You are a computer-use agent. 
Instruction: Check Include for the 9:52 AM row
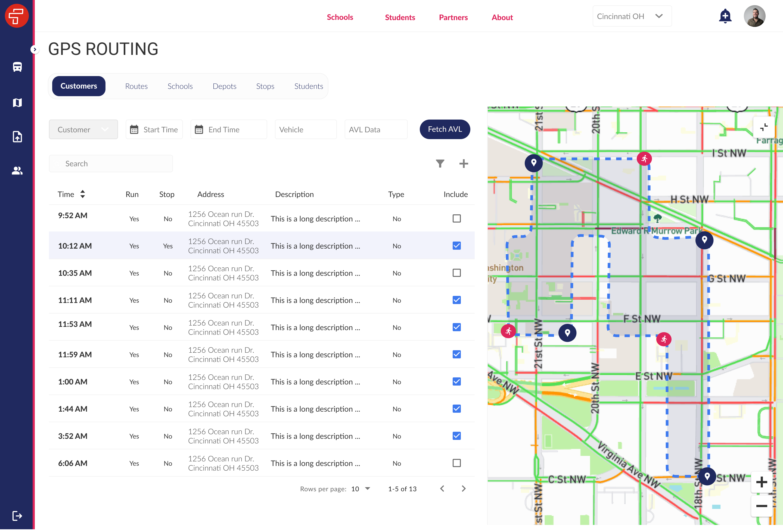pyautogui.click(x=456, y=218)
